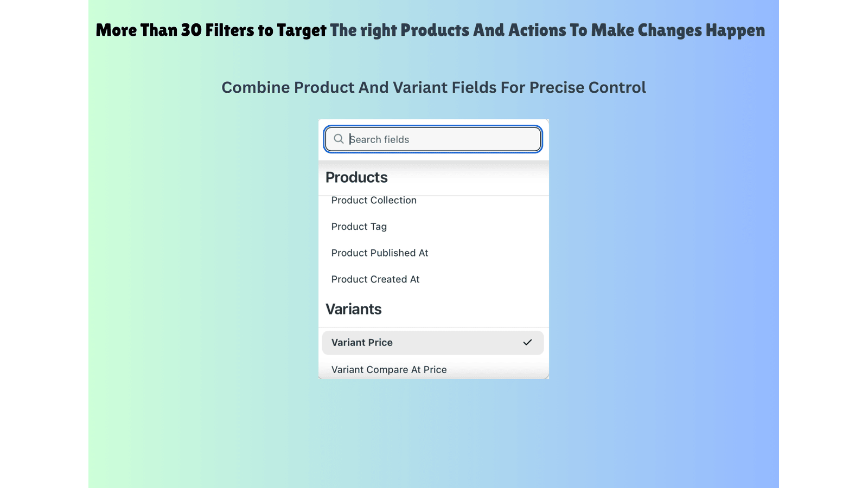Click the 'Combine Product And Variant Fields' subtitle
The height and width of the screenshot is (488, 868).
360,87
